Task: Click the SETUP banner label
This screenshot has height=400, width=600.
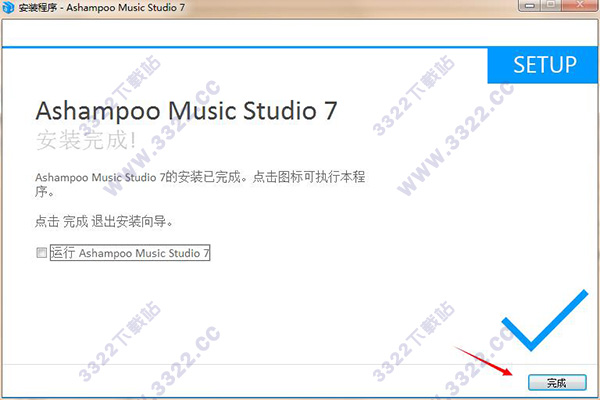Action: [x=545, y=65]
